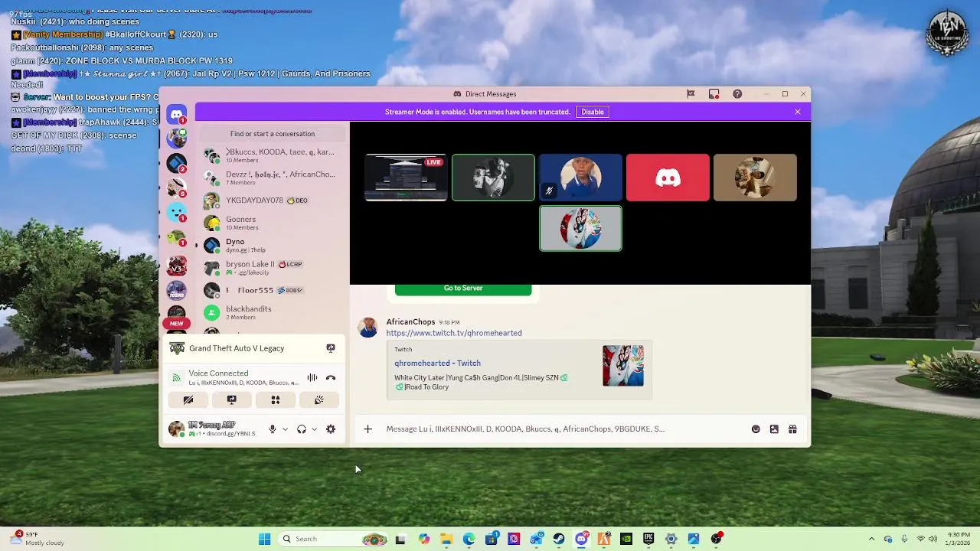This screenshot has width=980, height=551.
Task: Select the red-blue mask avatar tile
Action: point(580,228)
